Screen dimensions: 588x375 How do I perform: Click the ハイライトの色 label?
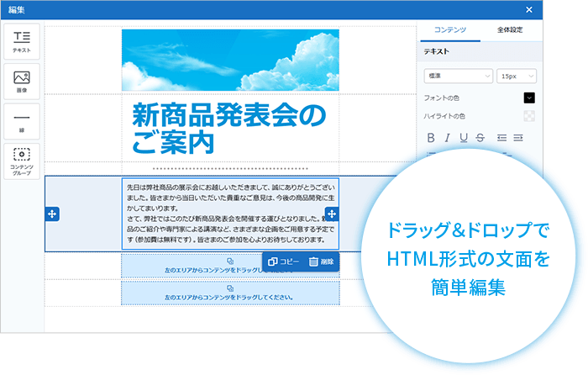[444, 116]
